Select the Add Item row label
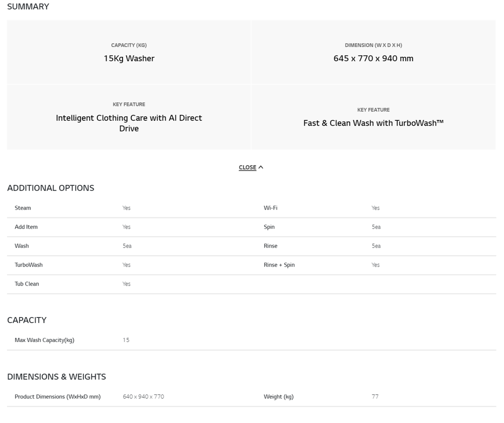 pos(26,227)
